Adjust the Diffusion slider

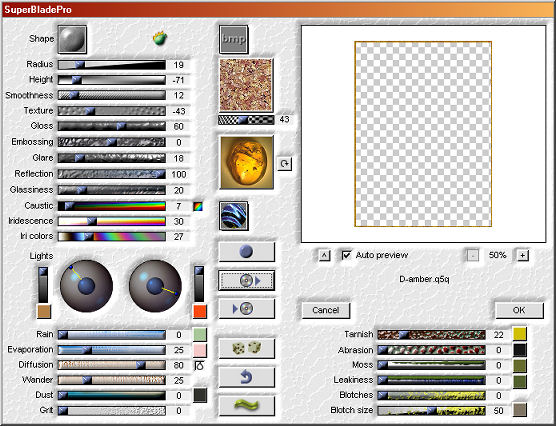[x=112, y=365]
